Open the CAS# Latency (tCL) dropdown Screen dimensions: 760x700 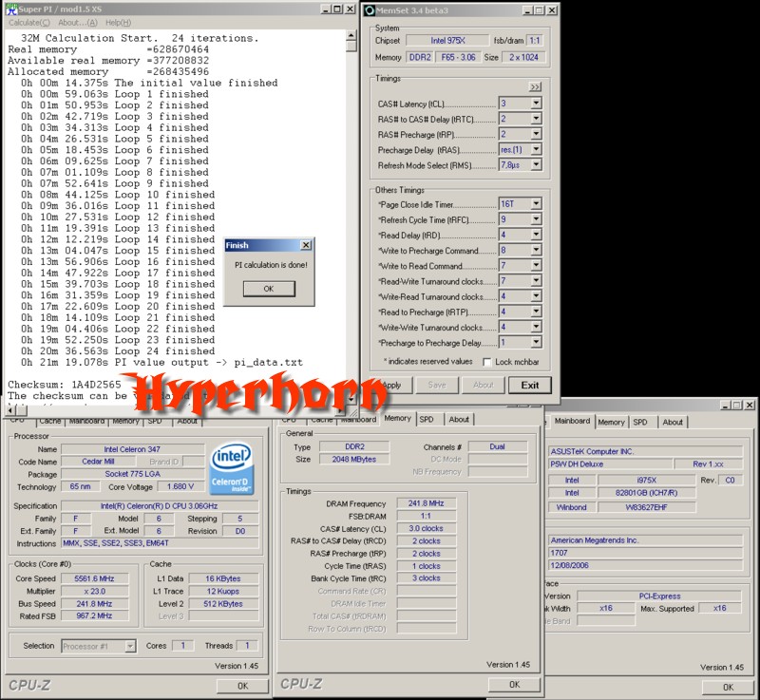536,104
